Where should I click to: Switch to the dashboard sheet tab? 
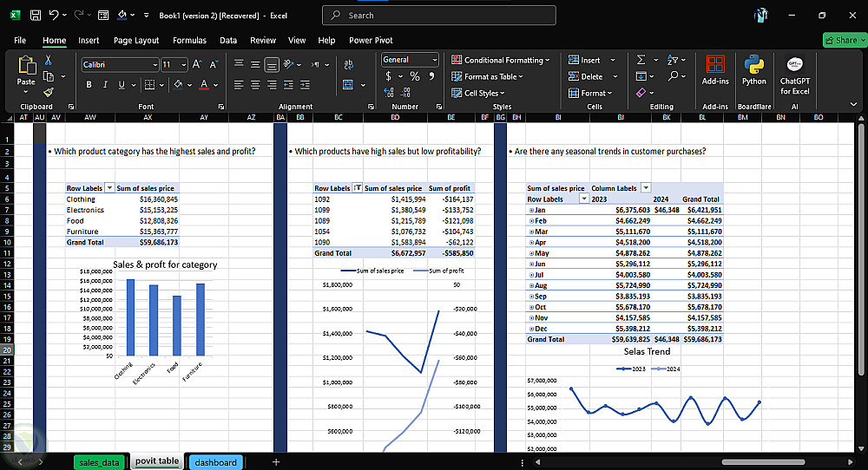tap(215, 462)
